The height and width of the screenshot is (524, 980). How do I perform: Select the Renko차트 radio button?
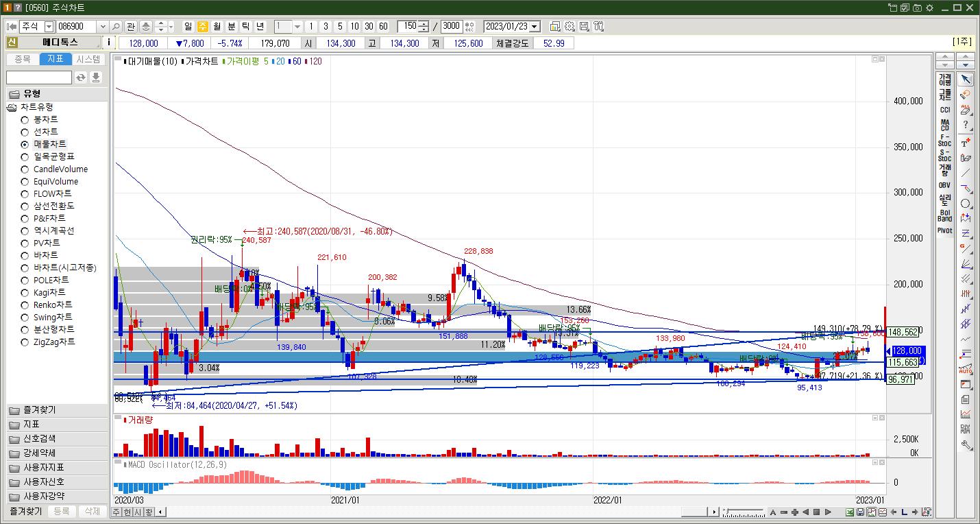(25, 305)
